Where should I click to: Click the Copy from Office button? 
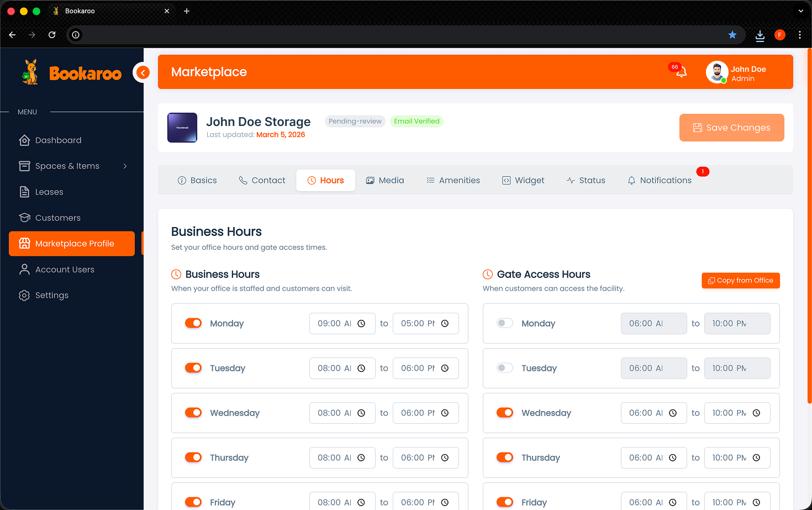coord(741,280)
